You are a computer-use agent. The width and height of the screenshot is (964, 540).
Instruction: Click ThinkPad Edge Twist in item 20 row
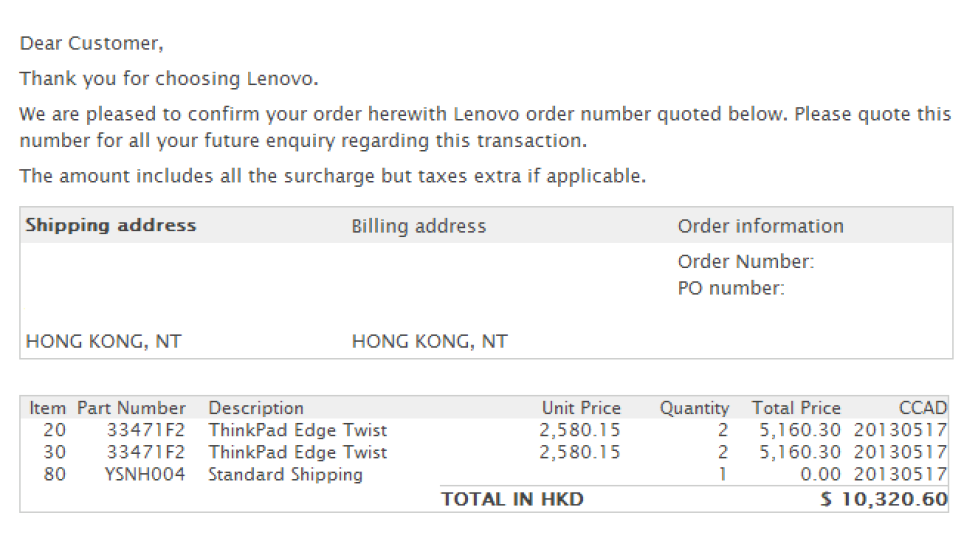(x=297, y=430)
